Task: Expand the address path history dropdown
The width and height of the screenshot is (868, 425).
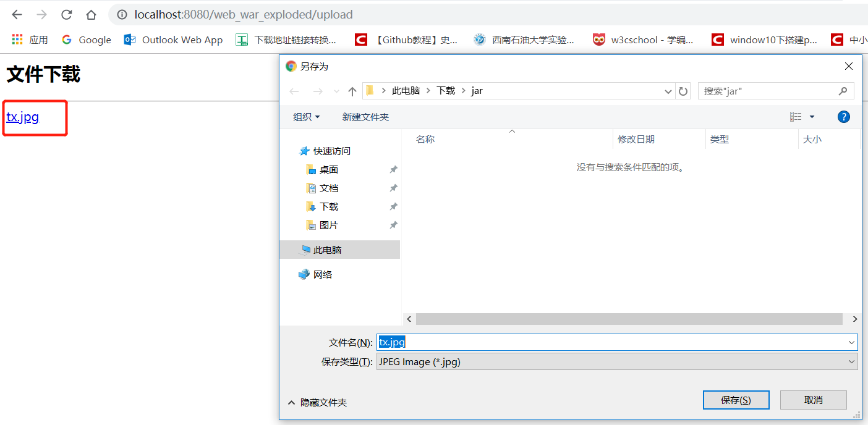Action: click(x=668, y=91)
